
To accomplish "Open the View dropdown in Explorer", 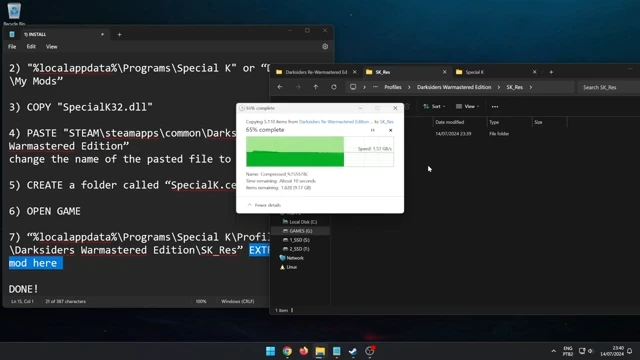I will click(468, 107).
